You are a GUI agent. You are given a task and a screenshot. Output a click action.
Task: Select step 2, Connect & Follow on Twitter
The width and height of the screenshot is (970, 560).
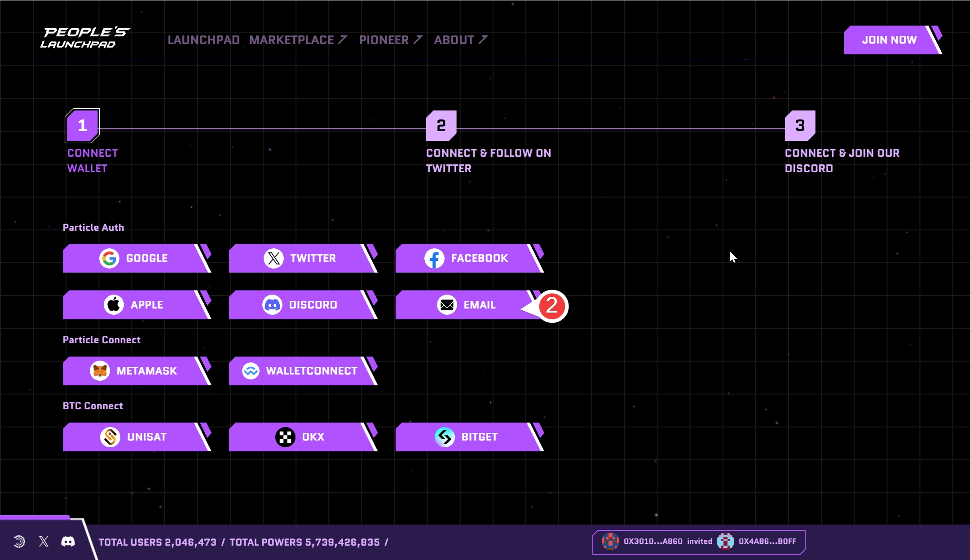(x=441, y=126)
